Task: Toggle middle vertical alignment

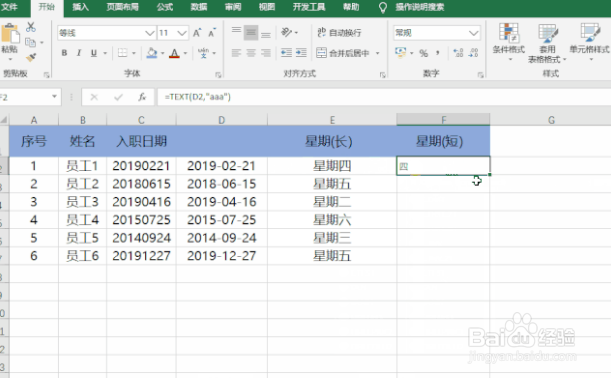Action: pos(251,33)
